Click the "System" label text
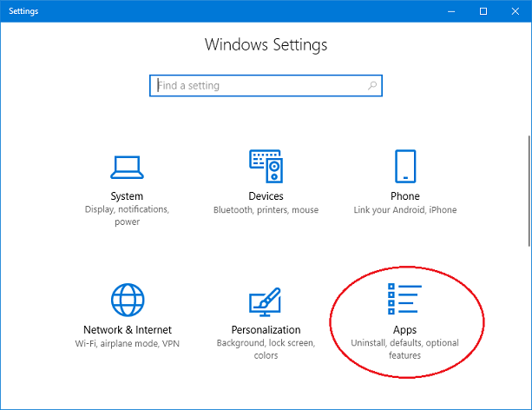This screenshot has height=410, width=532. pos(127,196)
